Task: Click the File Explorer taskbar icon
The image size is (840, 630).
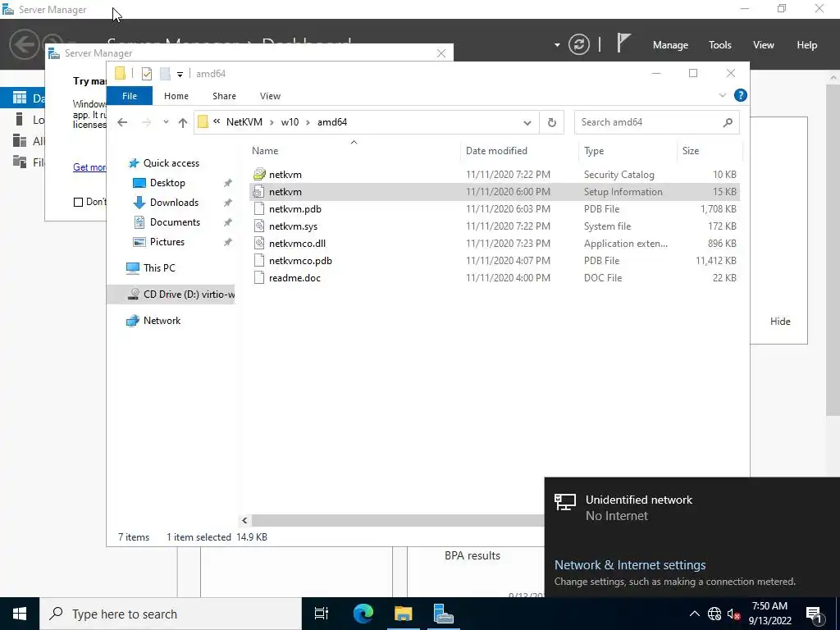Action: click(404, 614)
